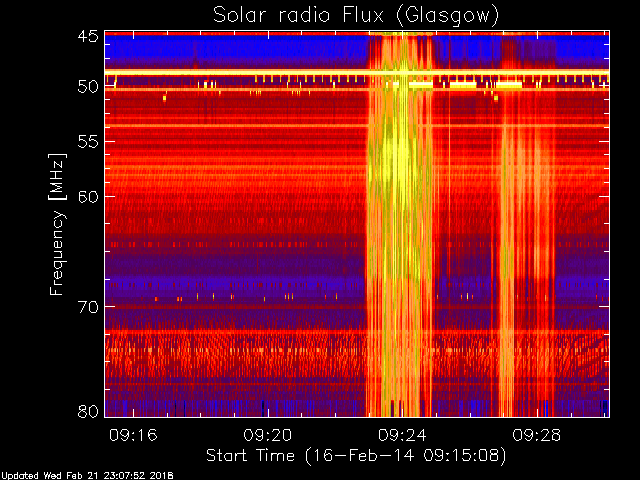Click the bright yellow radio burst near 09:24
640x480 pixels.
coord(399,224)
